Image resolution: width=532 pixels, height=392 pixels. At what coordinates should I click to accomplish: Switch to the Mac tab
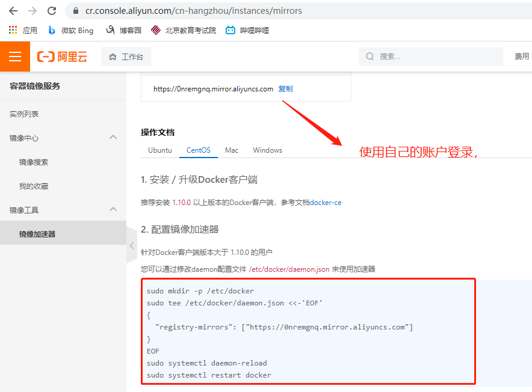(x=232, y=150)
